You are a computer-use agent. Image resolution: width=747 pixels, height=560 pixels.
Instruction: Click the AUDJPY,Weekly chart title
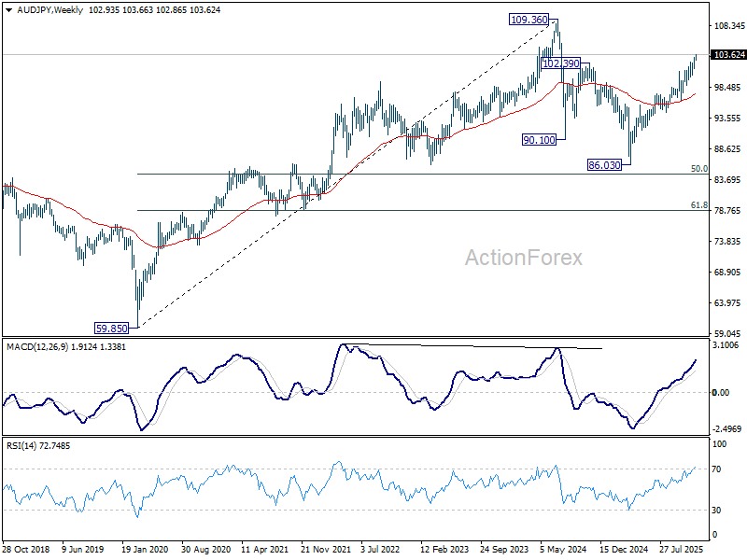click(50, 10)
